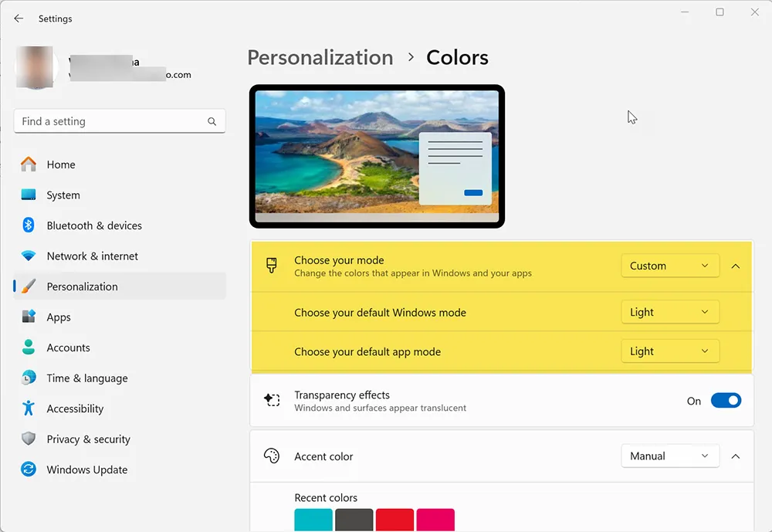Pick the teal recent color swatch

[x=313, y=520]
